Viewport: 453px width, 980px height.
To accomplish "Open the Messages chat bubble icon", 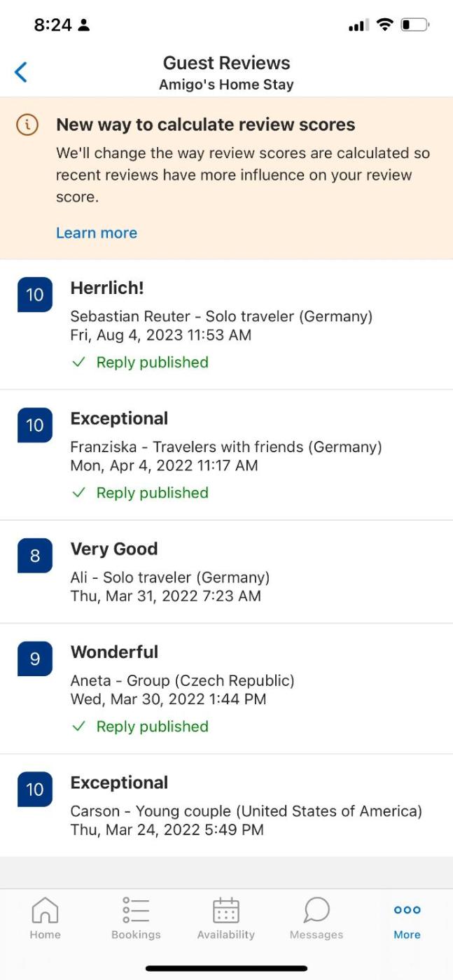I will [316, 910].
